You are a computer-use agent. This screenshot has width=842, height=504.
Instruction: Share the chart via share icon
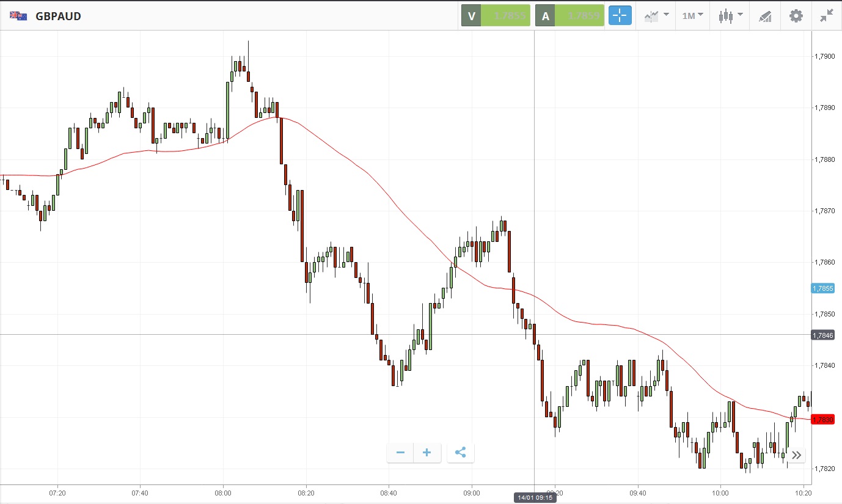tap(461, 453)
